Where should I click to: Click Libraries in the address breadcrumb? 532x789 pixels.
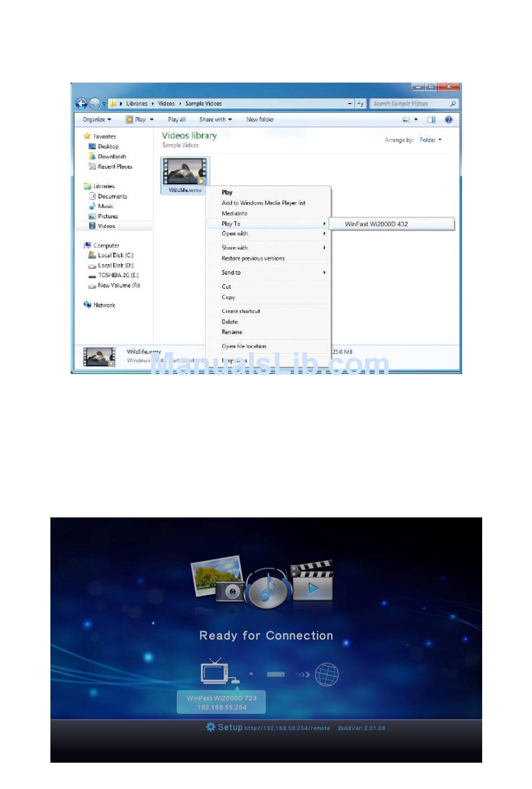coord(137,104)
